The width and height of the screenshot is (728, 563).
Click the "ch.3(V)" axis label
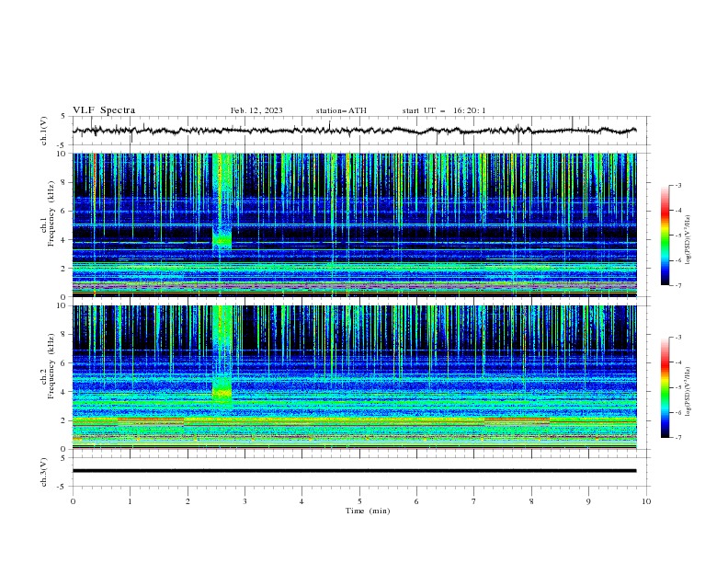44,472
